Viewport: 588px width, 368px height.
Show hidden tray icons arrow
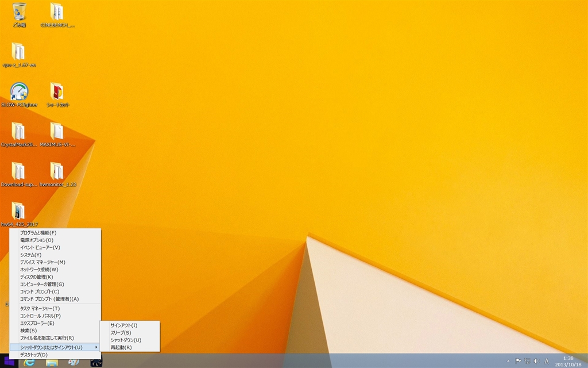508,361
